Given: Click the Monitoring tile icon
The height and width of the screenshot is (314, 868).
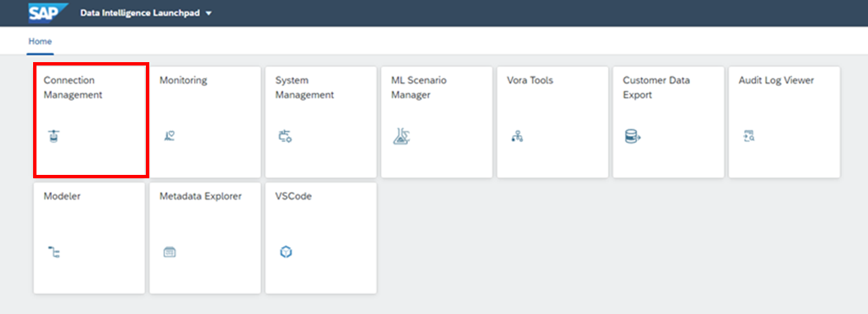Looking at the screenshot, I should click(x=170, y=136).
